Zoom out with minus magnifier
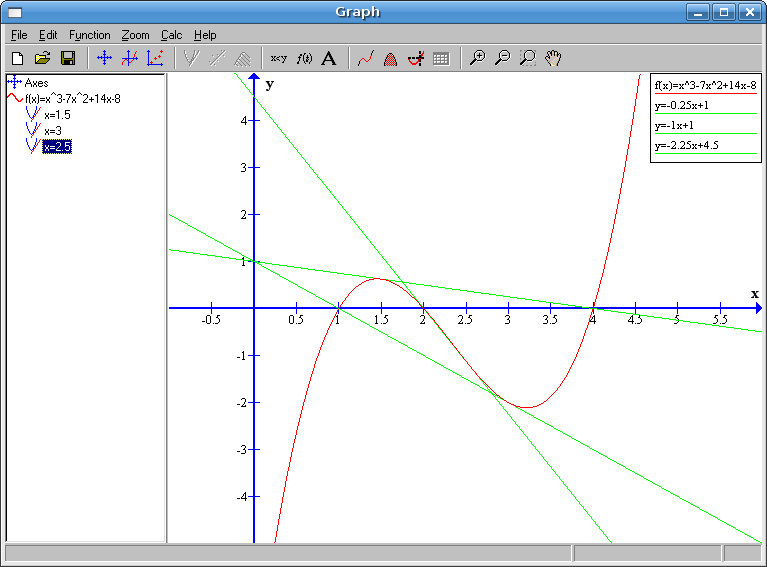 (502, 59)
